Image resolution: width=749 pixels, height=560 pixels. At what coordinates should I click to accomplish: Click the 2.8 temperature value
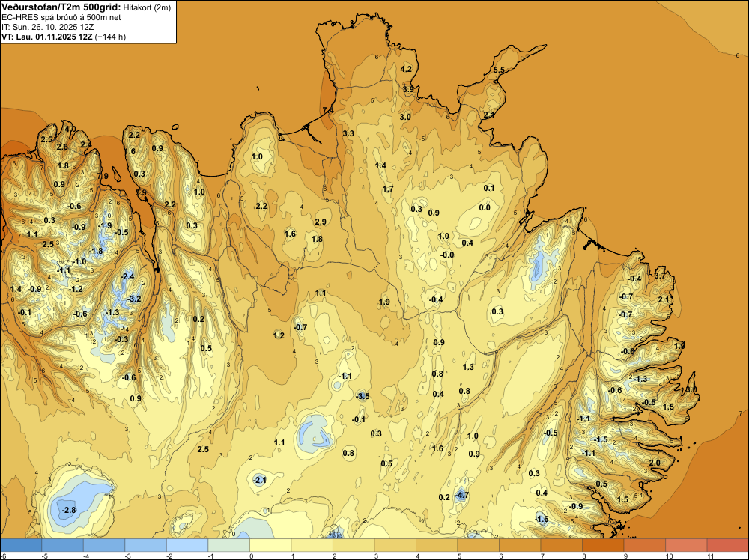point(62,147)
